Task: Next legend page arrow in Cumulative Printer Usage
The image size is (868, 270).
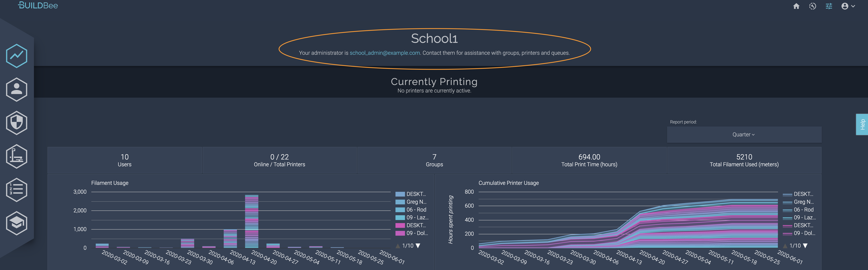Action: point(805,246)
